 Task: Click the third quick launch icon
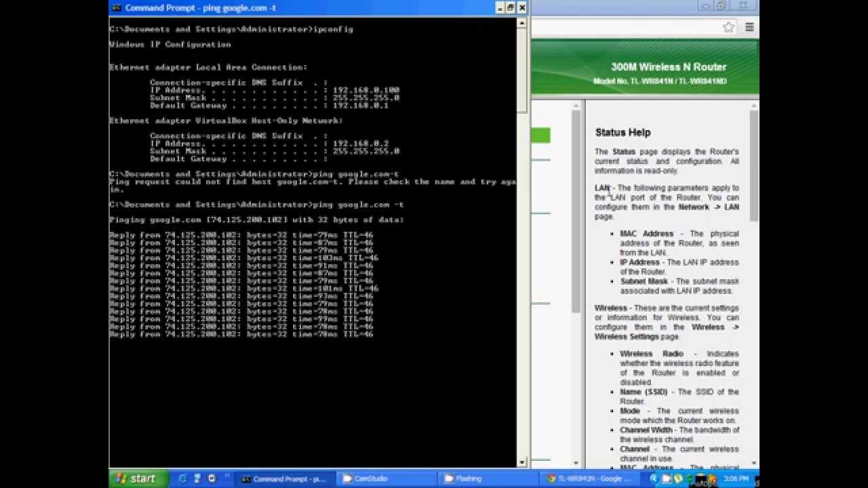click(212, 479)
